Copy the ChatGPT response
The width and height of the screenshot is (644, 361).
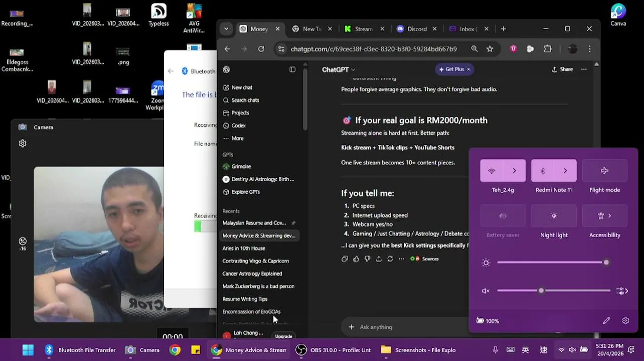[345, 259]
